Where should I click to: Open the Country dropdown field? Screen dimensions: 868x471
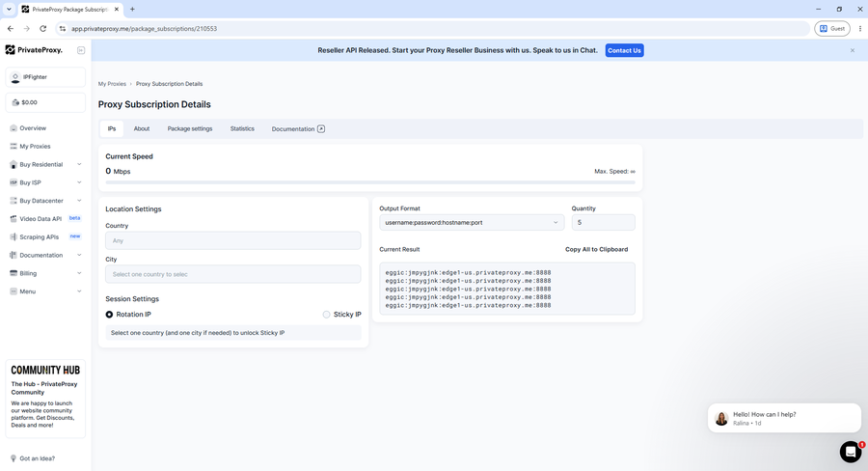(233, 240)
